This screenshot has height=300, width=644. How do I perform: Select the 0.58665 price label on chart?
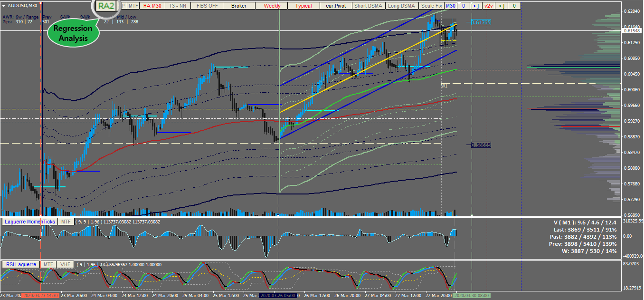tap(481, 145)
